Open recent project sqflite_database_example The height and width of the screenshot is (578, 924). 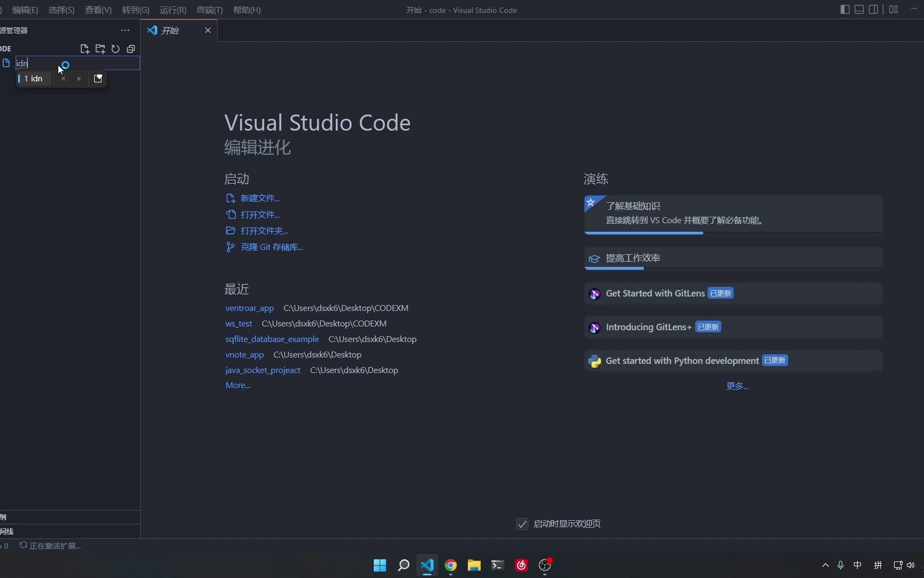[x=272, y=339]
